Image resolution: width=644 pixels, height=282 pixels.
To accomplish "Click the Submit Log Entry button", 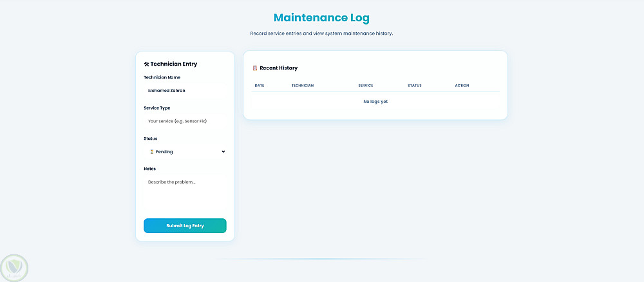I will [185, 226].
